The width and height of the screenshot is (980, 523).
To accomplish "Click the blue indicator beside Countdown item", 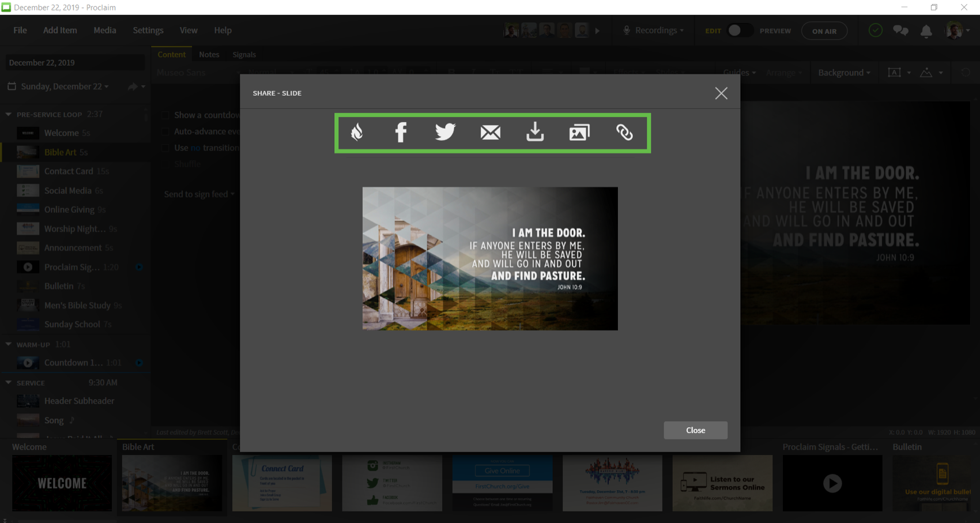I will [139, 363].
